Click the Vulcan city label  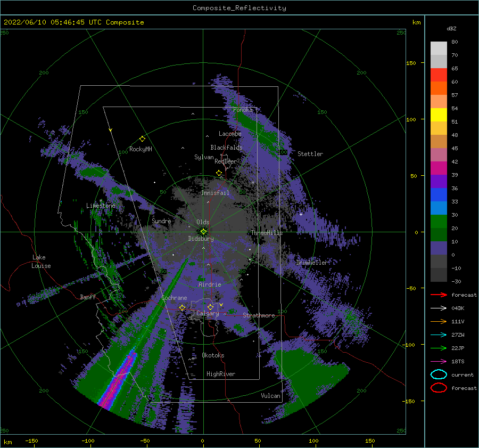[270, 396]
